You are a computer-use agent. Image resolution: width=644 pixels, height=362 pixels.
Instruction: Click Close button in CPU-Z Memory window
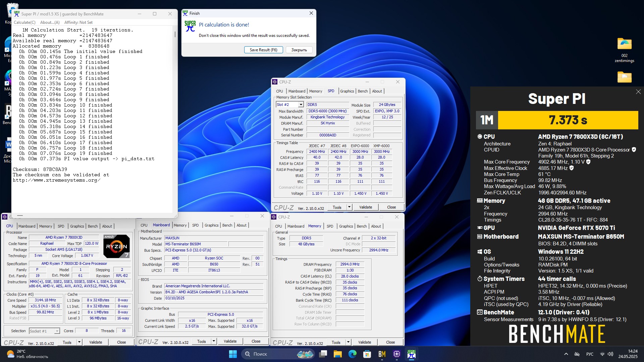[x=390, y=342]
